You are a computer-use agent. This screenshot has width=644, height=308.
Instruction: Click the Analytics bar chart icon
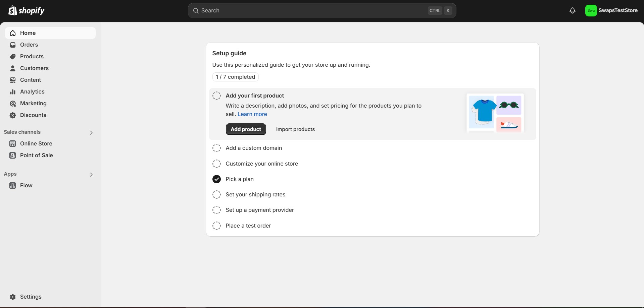click(x=13, y=91)
